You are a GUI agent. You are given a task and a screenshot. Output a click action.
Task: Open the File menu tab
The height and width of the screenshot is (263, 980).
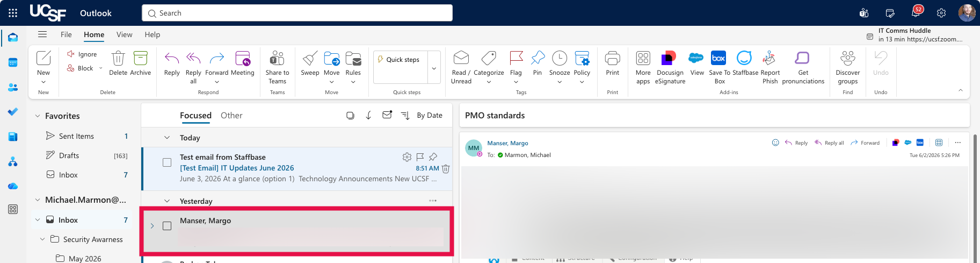[66, 34]
